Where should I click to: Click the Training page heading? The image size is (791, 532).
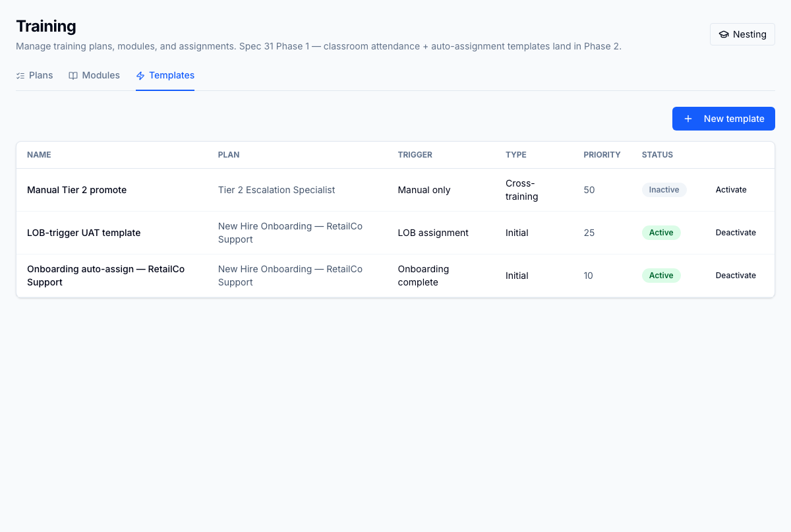pos(46,26)
